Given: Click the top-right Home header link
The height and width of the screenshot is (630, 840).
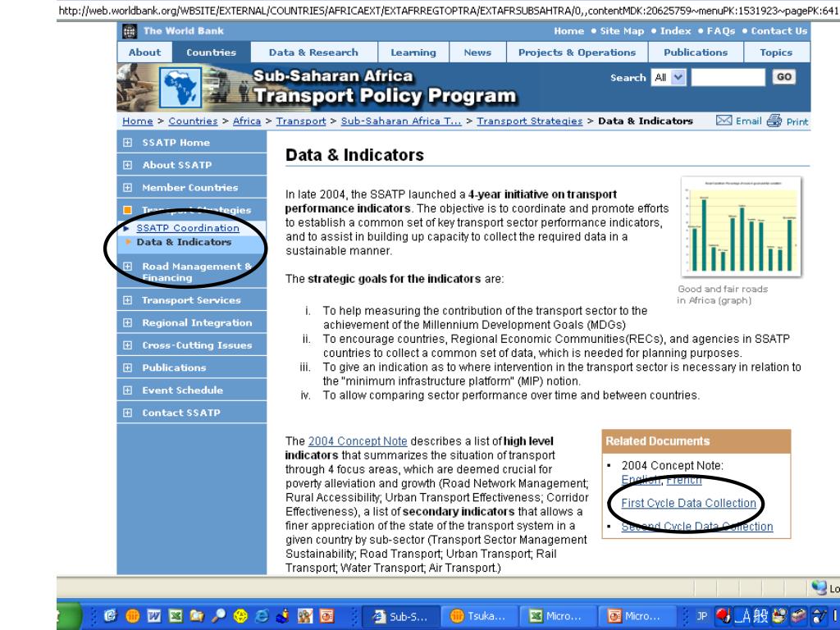Looking at the screenshot, I should point(569,31).
